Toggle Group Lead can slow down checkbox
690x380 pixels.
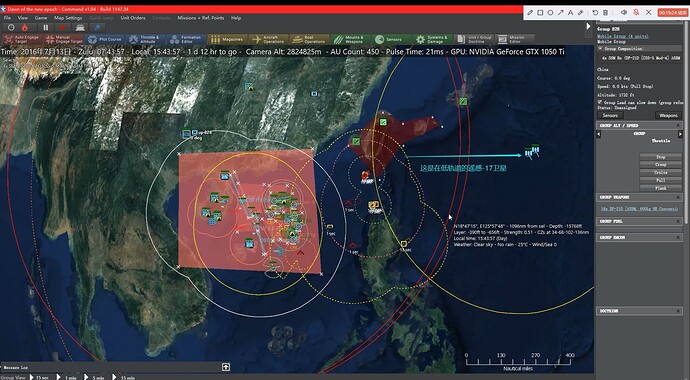tap(600, 102)
